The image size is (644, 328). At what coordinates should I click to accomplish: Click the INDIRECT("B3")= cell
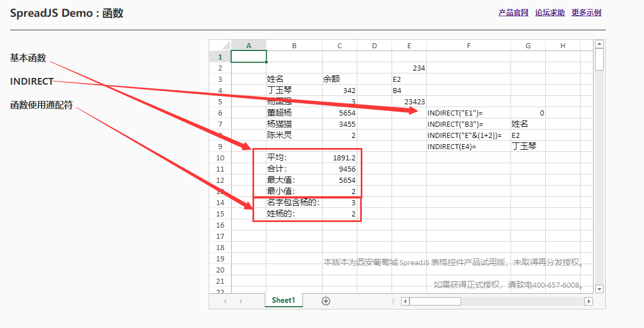point(468,124)
